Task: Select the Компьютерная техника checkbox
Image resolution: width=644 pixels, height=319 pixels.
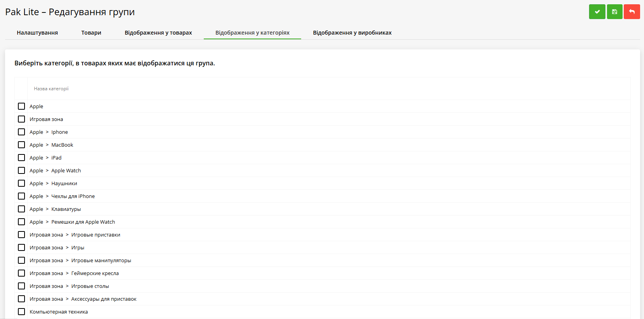Action: [x=21, y=312]
